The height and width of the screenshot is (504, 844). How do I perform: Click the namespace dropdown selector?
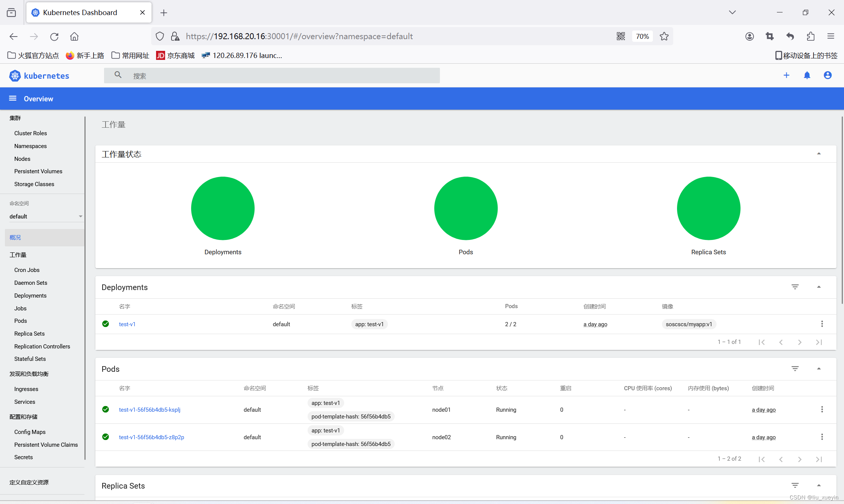coord(45,216)
